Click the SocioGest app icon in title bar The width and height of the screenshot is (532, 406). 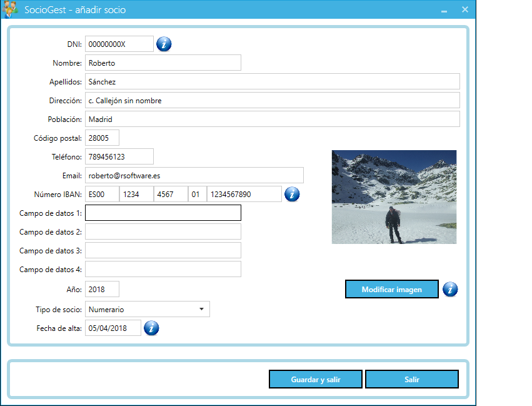[x=10, y=9]
